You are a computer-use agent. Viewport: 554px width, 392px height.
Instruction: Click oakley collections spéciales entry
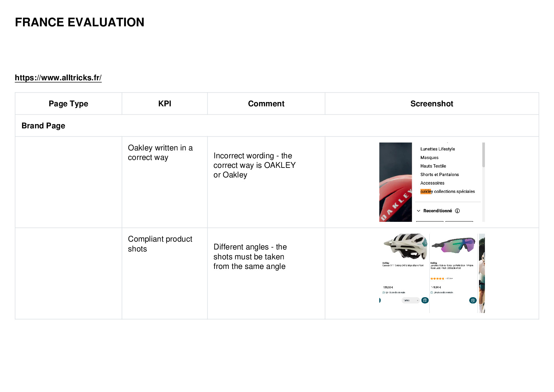coord(448,192)
